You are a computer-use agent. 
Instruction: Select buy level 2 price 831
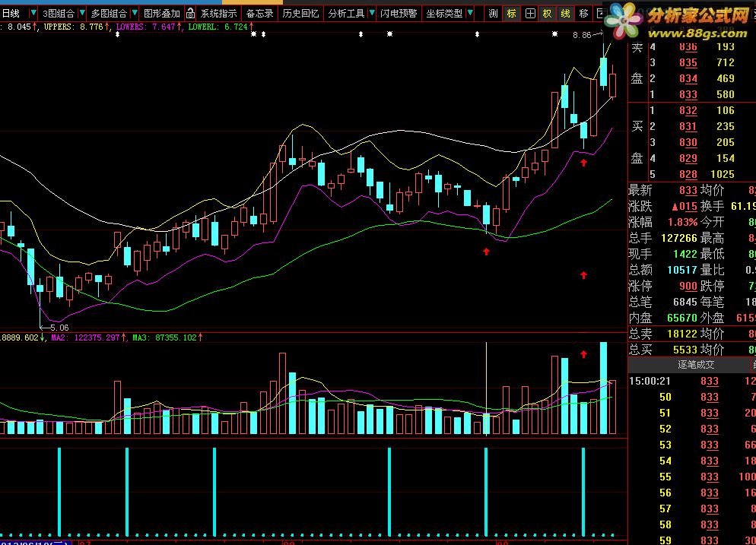pos(688,126)
